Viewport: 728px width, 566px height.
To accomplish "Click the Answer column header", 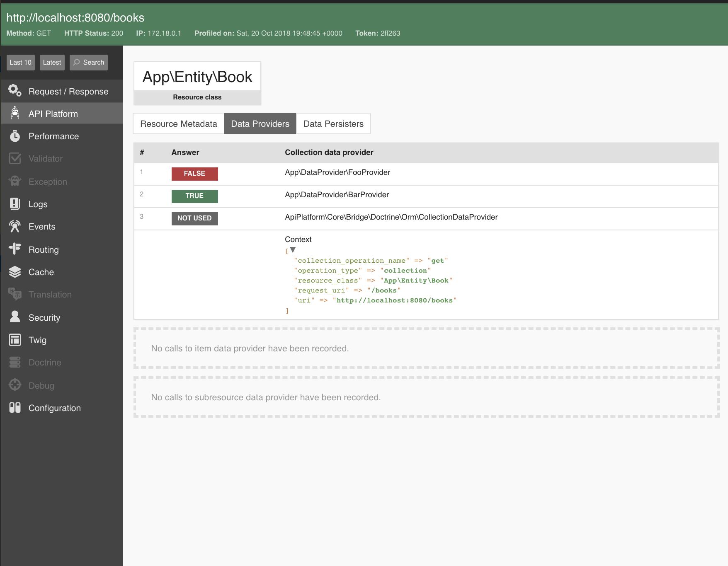I will (x=185, y=152).
